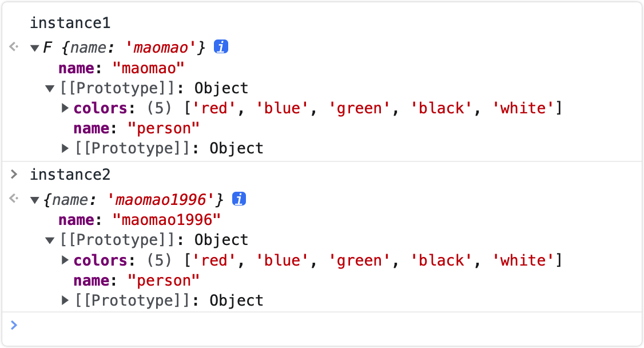Image resolution: width=644 pixels, height=348 pixels.
Task: Expand the colors array under instance2
Action: click(x=65, y=260)
